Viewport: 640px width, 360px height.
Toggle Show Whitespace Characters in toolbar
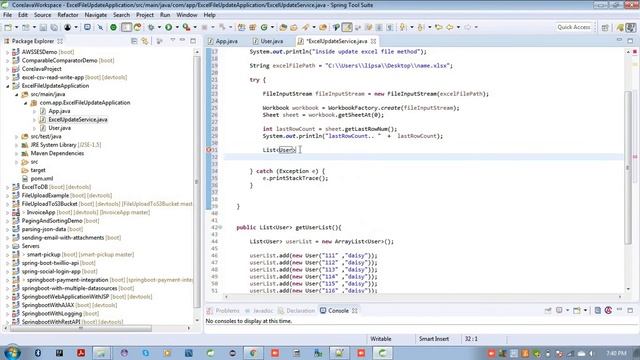click(390, 27)
